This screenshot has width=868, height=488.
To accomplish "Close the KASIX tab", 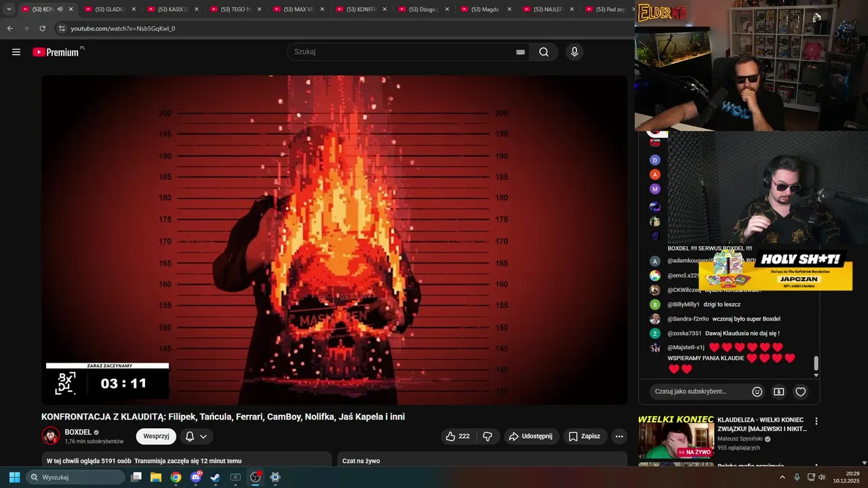I will pyautogui.click(x=197, y=9).
